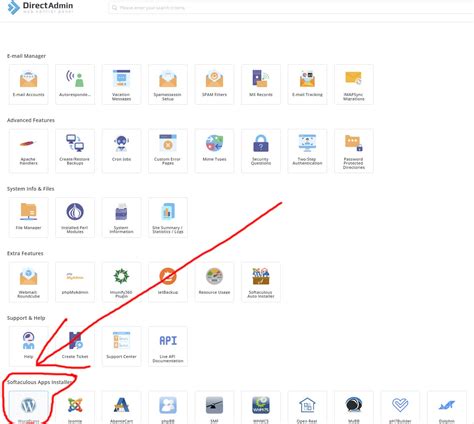Select the WordPress installer icon
The width and height of the screenshot is (474, 424).
pos(28,407)
